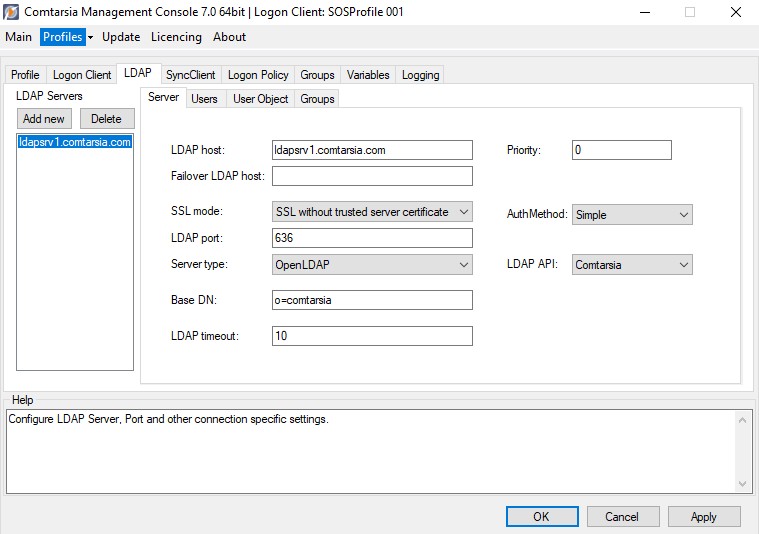The height and width of the screenshot is (534, 759).
Task: Click the Base DN field
Action: (x=372, y=300)
